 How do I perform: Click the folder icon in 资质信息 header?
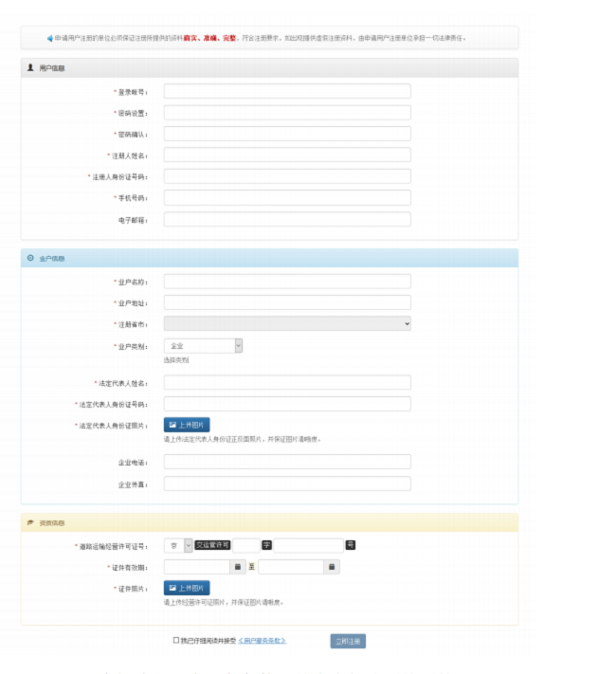(x=30, y=522)
